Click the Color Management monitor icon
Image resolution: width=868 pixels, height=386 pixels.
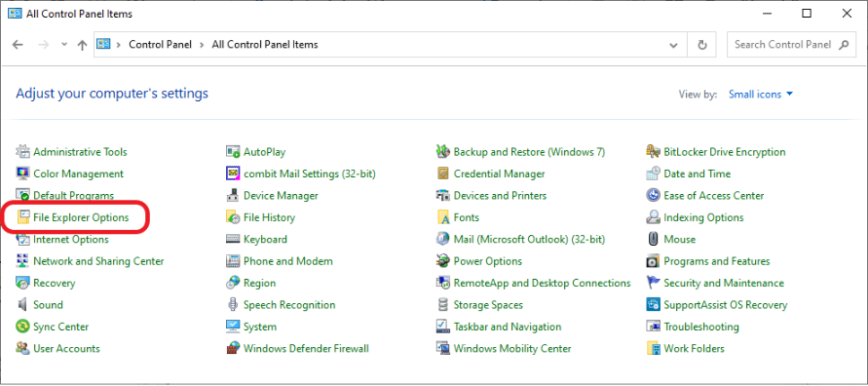pos(22,174)
